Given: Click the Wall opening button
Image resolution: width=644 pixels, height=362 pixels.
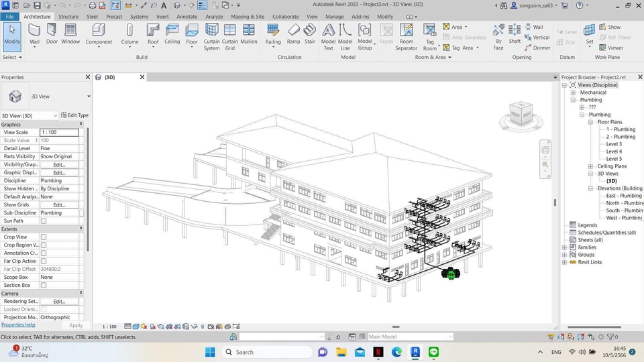Looking at the screenshot, I should pyautogui.click(x=534, y=27).
